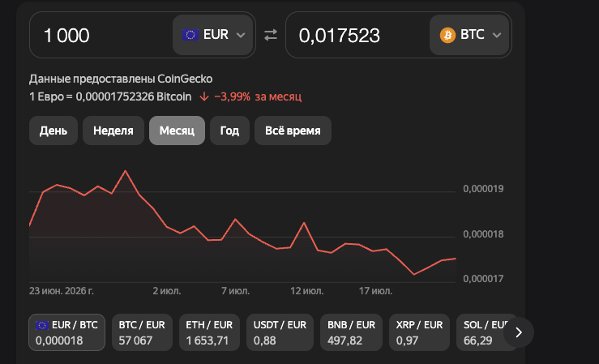599x364 pixels.
Task: Click the "7 июл." date label
Action: 236,291
